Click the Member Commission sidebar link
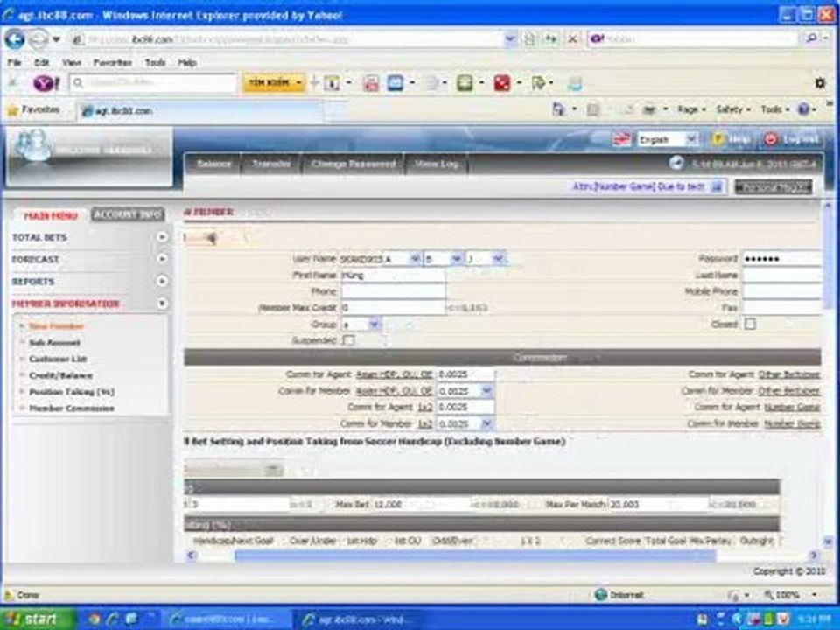Image resolution: width=840 pixels, height=630 pixels. pos(72,409)
